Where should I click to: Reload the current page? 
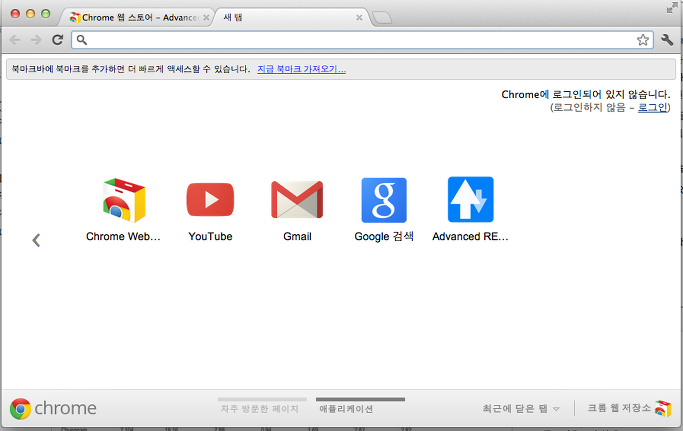[57, 40]
